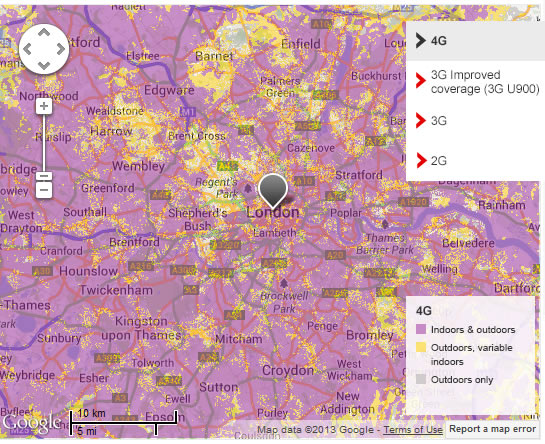This screenshot has width=545, height=444.
Task: Click the M1 motorway shield
Action: click(x=188, y=112)
